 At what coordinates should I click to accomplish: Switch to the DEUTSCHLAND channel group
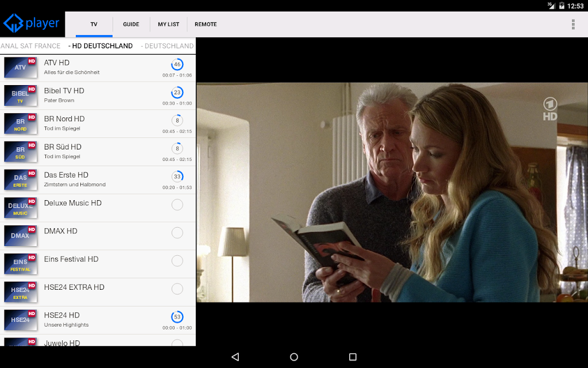pos(167,46)
